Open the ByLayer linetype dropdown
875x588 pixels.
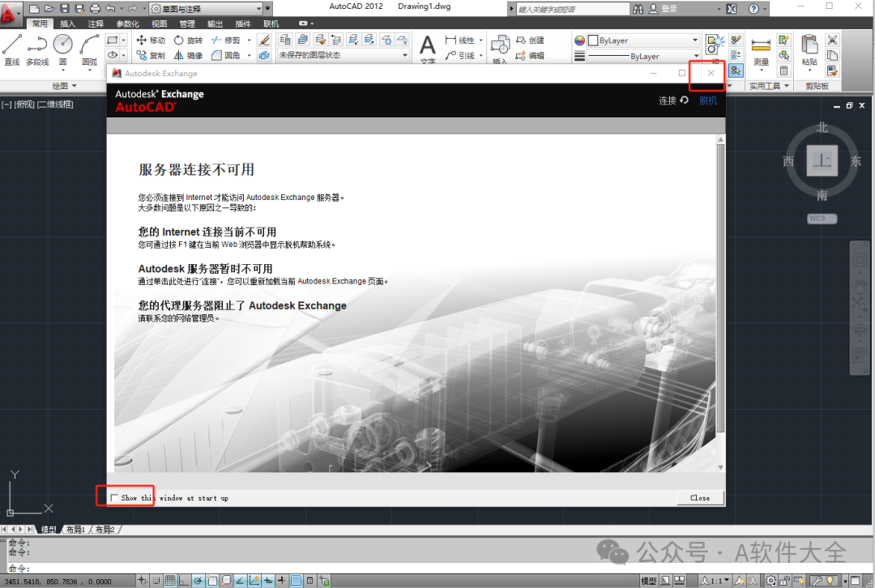pos(642,56)
